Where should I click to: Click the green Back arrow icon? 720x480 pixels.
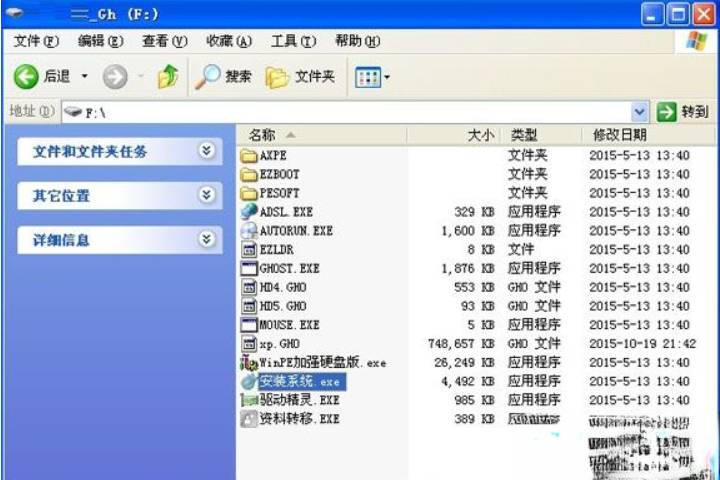[x=26, y=76]
